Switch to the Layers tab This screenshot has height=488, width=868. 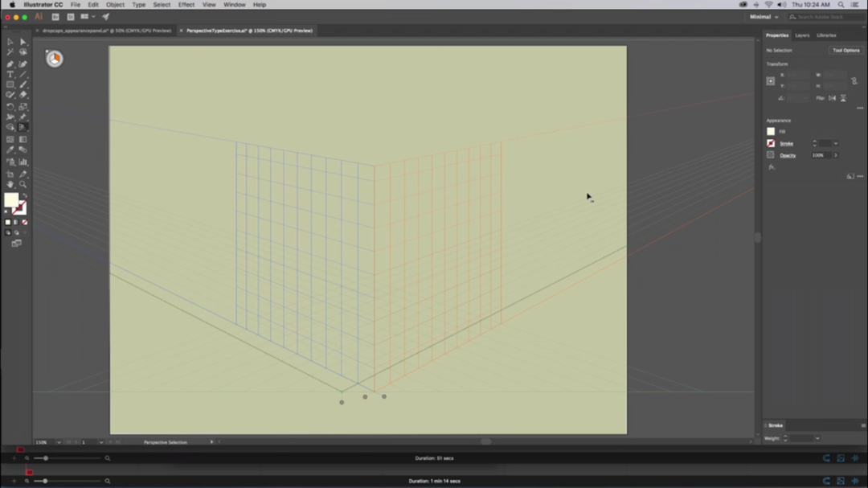pos(801,35)
